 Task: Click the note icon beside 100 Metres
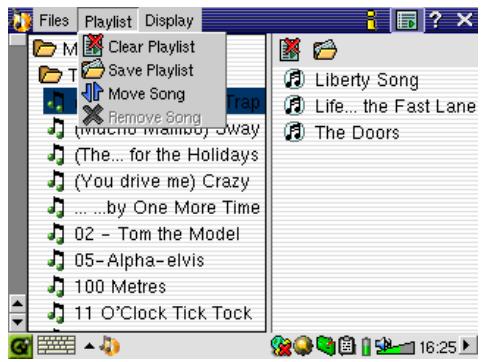coord(56,286)
